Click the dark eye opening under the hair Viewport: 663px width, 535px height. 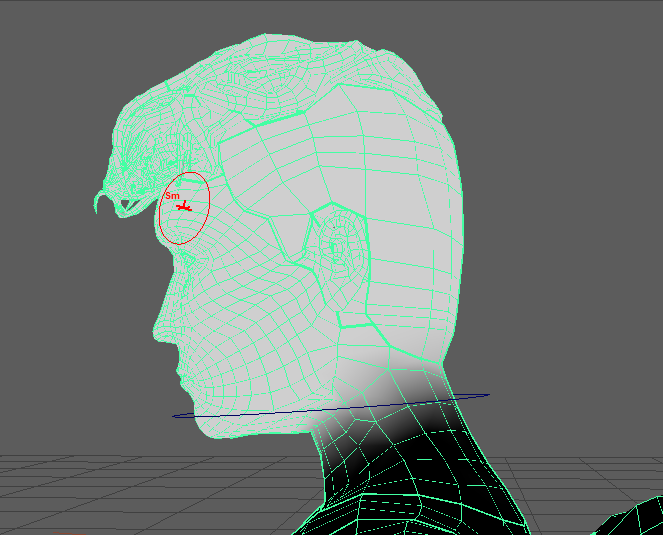pos(128,205)
